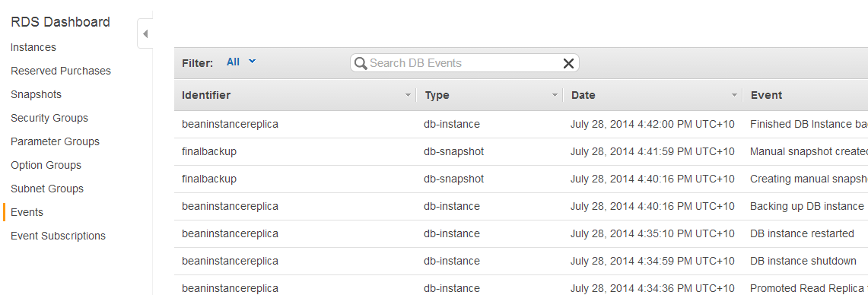The image size is (868, 295).
Task: Click 'DB instance shutdown' event text
Action: click(x=803, y=261)
